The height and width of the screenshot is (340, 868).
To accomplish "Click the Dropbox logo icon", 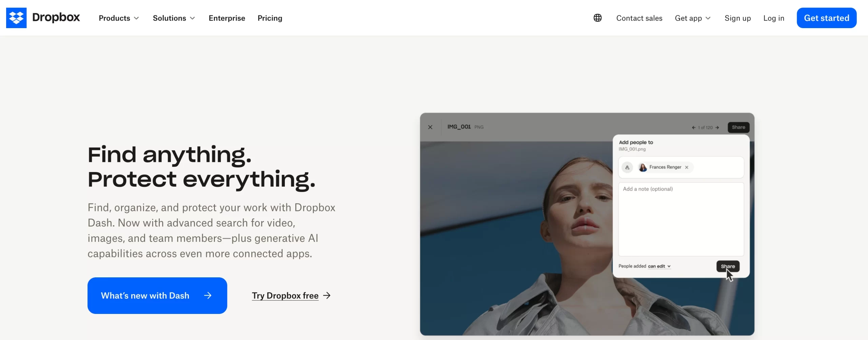I will (16, 18).
